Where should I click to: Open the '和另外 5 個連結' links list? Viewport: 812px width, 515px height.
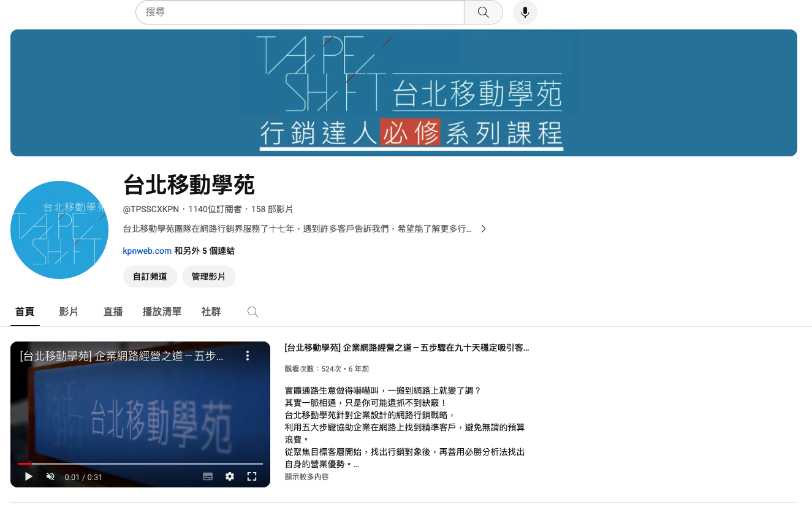[x=205, y=251]
